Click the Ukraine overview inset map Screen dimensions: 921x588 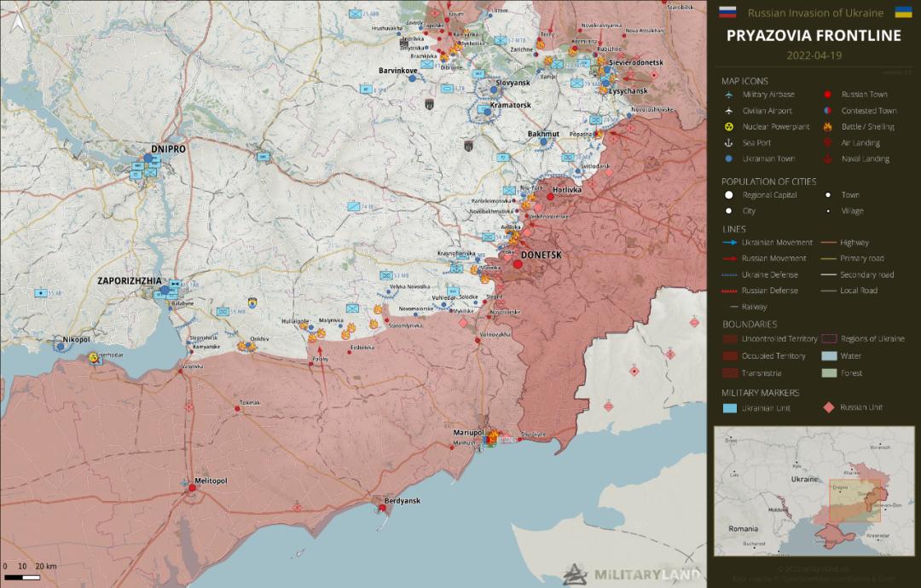click(x=814, y=491)
